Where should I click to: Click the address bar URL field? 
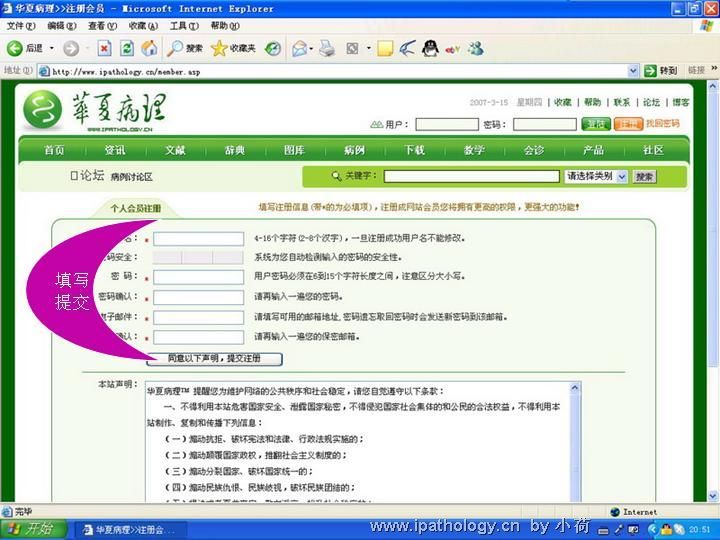333,71
